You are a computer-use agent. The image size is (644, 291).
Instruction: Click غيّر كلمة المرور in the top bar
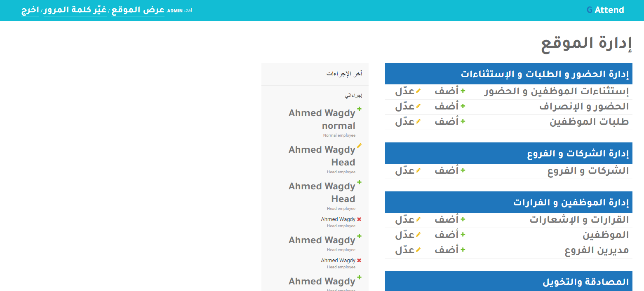pyautogui.click(x=75, y=10)
